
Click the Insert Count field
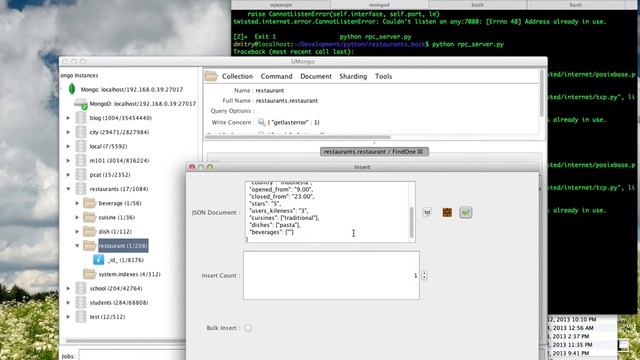pos(331,276)
